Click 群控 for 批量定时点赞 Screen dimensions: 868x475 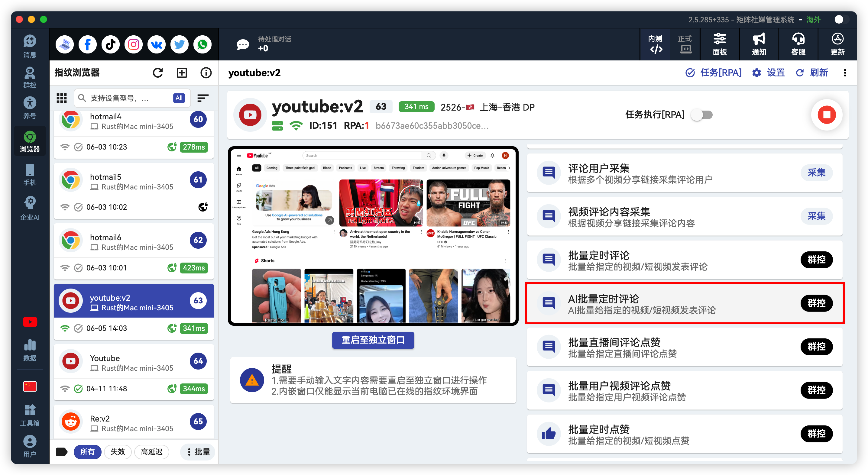816,434
